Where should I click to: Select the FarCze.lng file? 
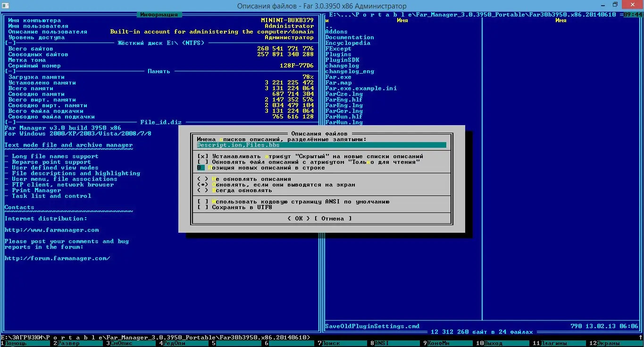coord(344,94)
